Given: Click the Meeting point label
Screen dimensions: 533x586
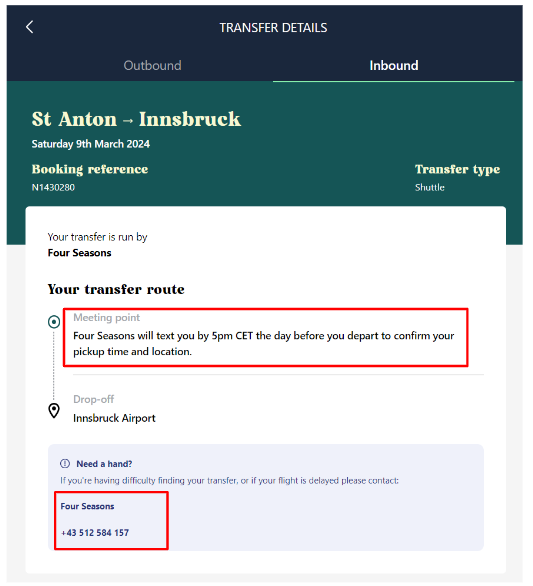Looking at the screenshot, I should (x=107, y=317).
